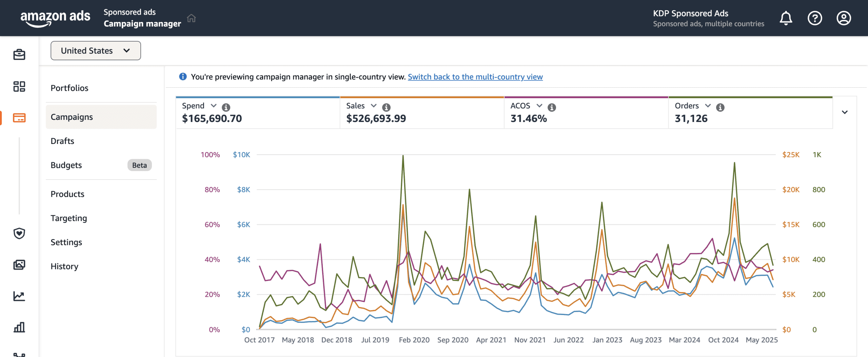The width and height of the screenshot is (868, 357).
Task: Open the image gallery icon in sidebar
Action: pyautogui.click(x=19, y=265)
